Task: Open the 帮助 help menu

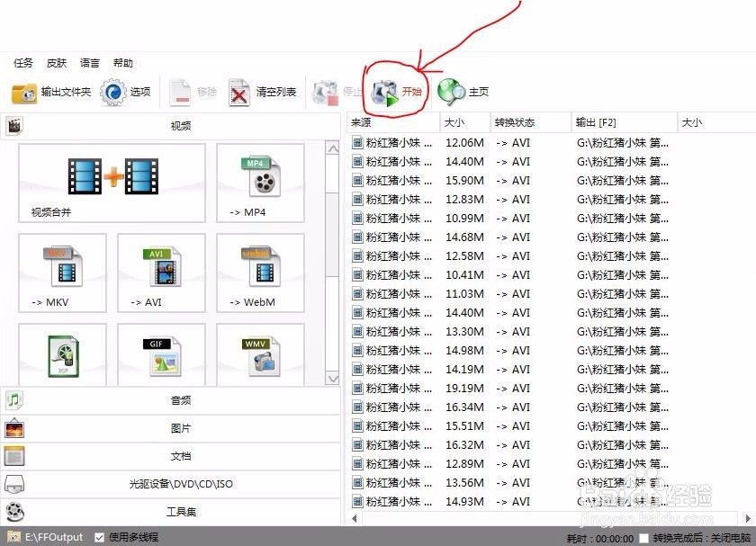Action: (123, 63)
